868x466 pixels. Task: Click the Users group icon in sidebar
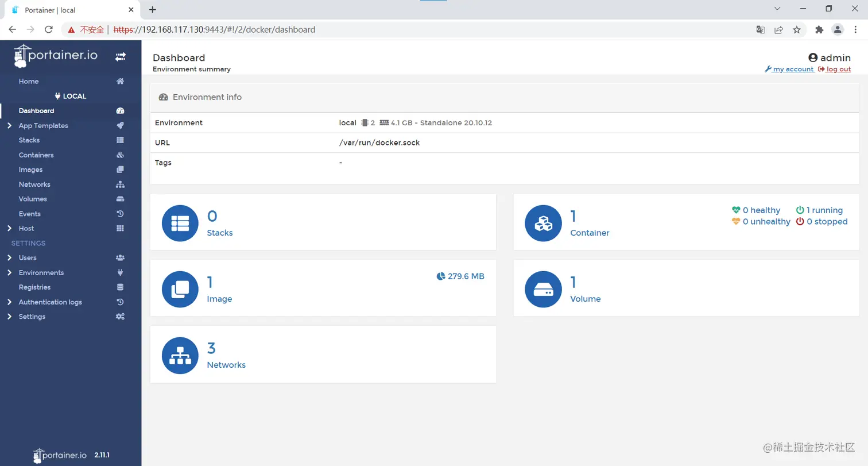(x=120, y=258)
